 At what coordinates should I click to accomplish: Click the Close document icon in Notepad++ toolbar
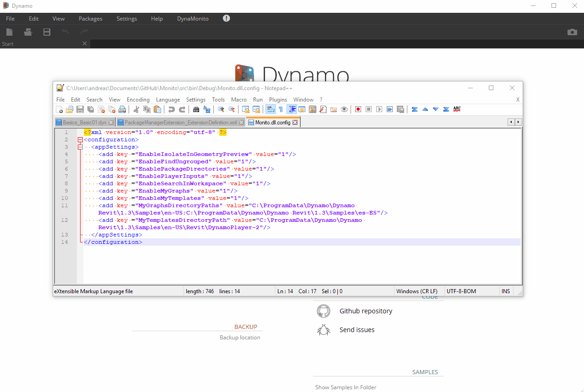coord(101,109)
